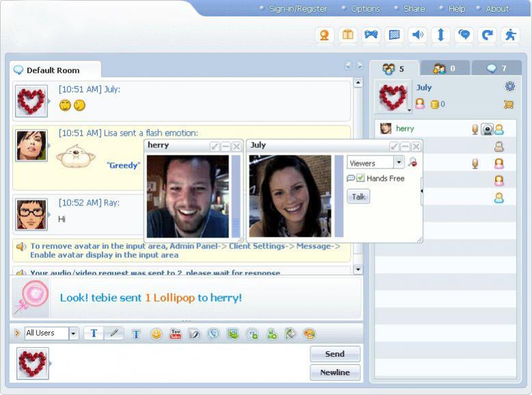Minimize the herry video window

[226, 146]
